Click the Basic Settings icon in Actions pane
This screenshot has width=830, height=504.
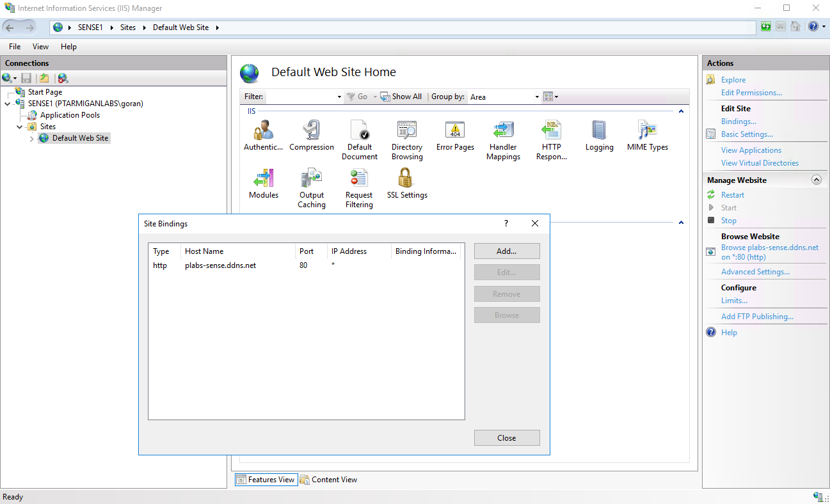[711, 134]
